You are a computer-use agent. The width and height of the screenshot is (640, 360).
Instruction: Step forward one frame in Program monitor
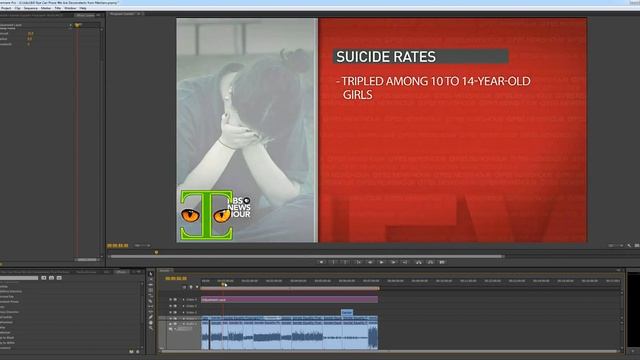pyautogui.click(x=393, y=262)
